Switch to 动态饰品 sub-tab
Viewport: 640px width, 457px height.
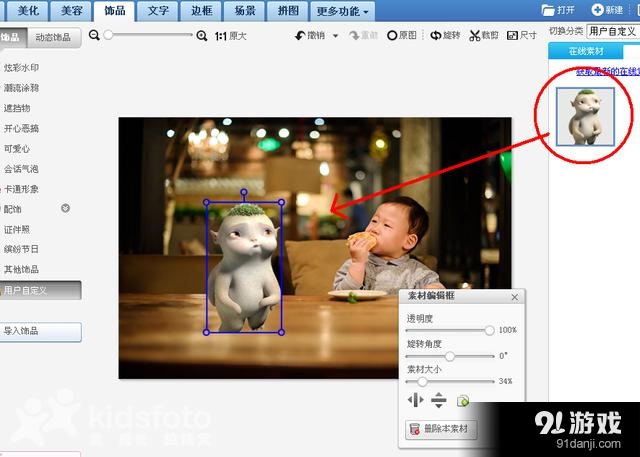tap(53, 38)
